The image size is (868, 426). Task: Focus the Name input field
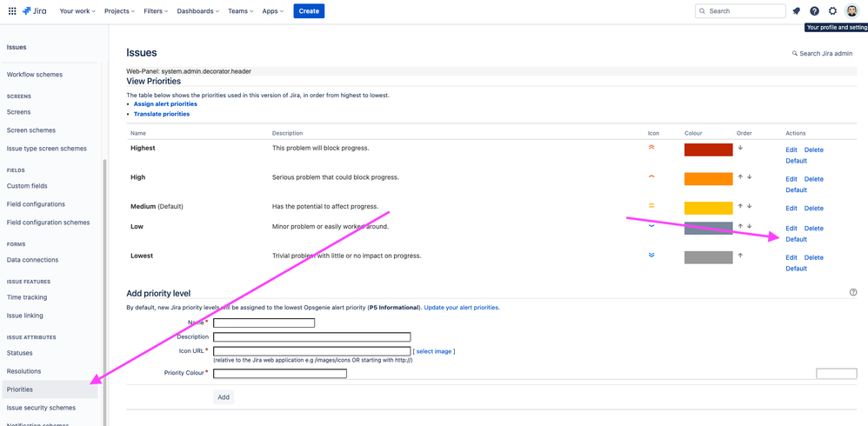pyautogui.click(x=264, y=323)
